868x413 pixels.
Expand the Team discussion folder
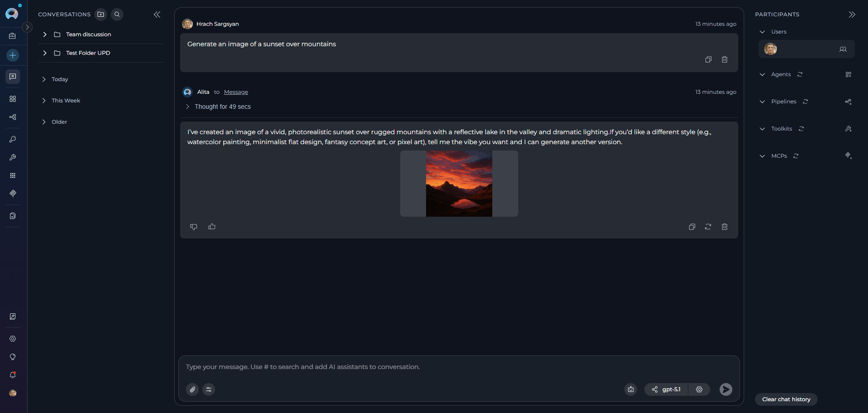point(45,34)
